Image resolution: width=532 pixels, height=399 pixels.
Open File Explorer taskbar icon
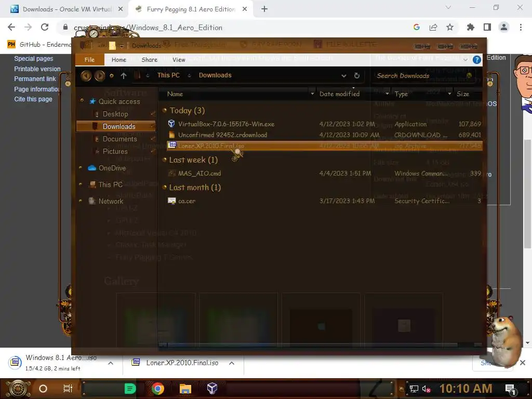pyautogui.click(x=185, y=389)
